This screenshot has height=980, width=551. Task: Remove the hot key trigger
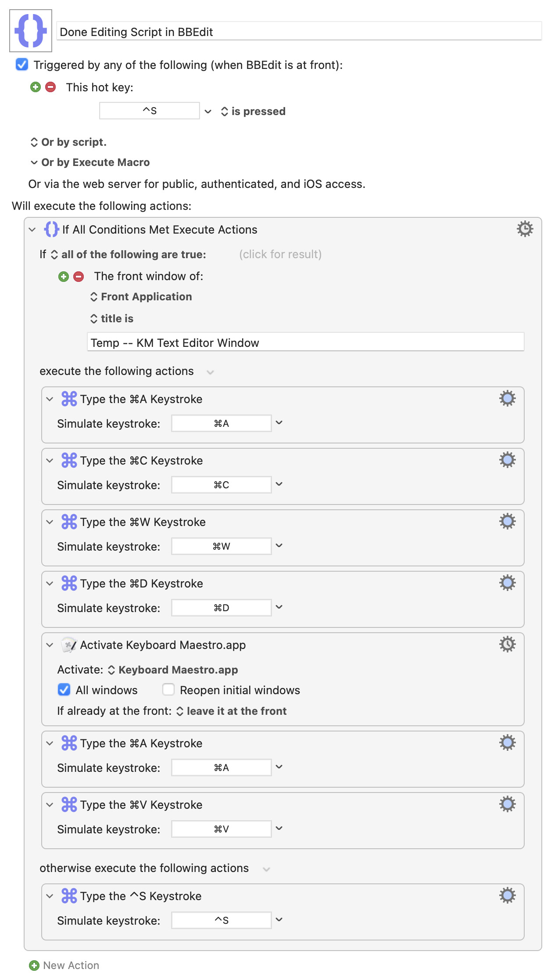[x=51, y=87]
